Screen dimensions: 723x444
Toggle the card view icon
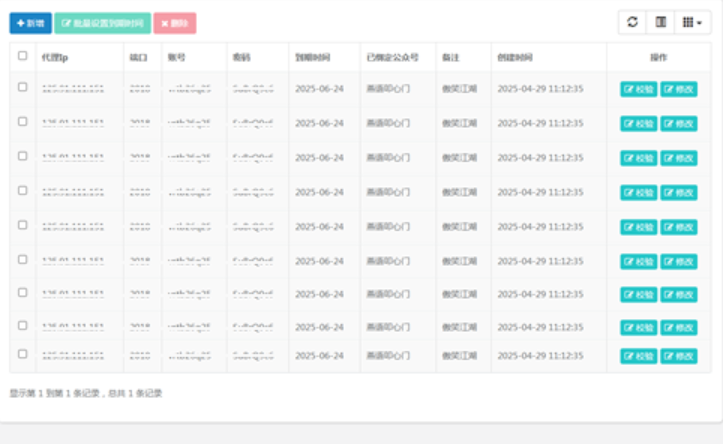(x=660, y=22)
